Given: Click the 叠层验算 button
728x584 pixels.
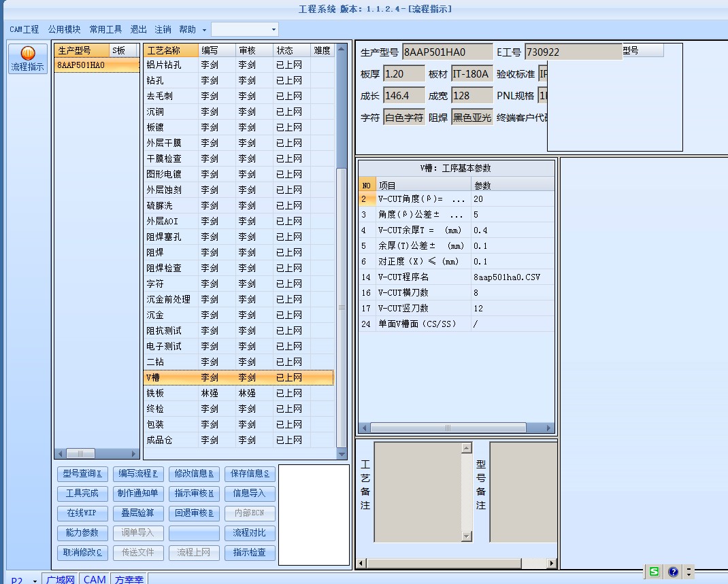Looking at the screenshot, I should tap(138, 513).
